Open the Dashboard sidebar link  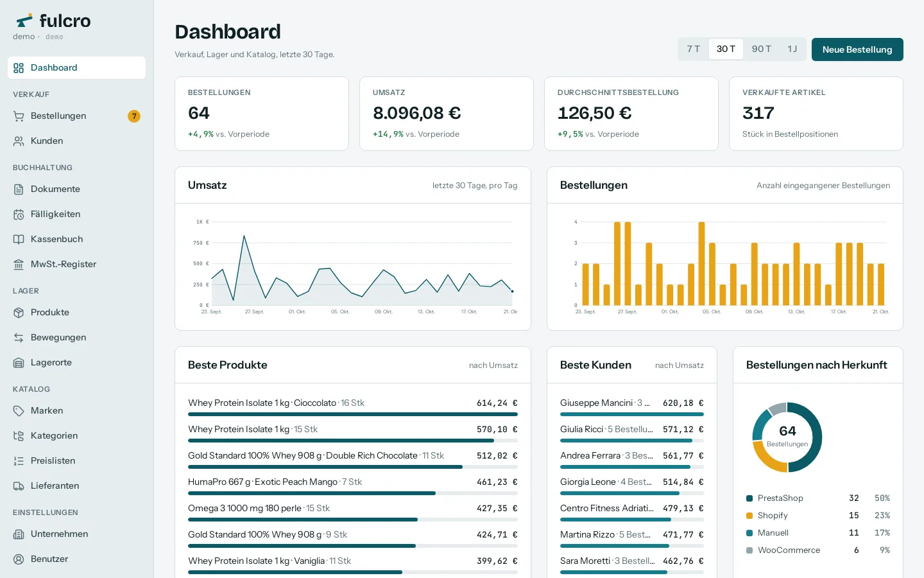(76, 68)
